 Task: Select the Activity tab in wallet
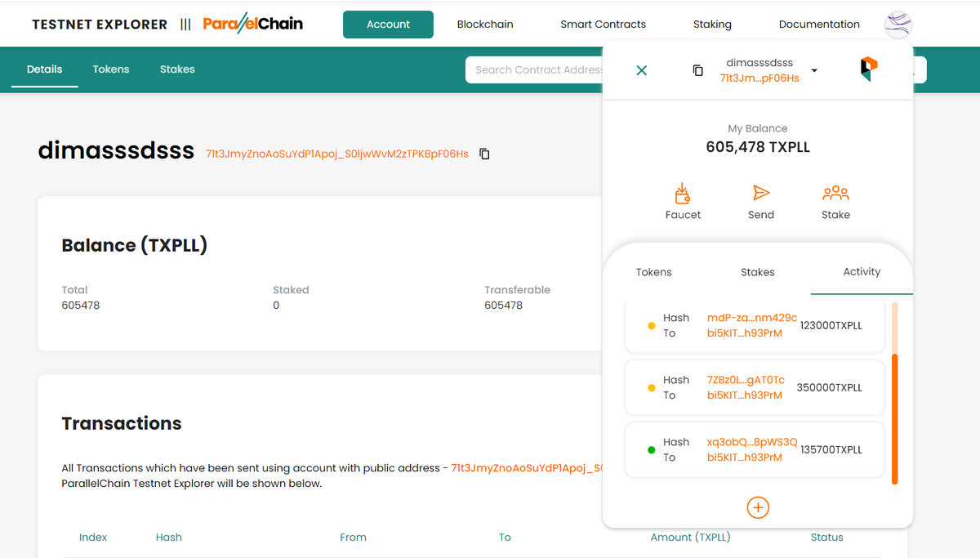click(x=862, y=271)
